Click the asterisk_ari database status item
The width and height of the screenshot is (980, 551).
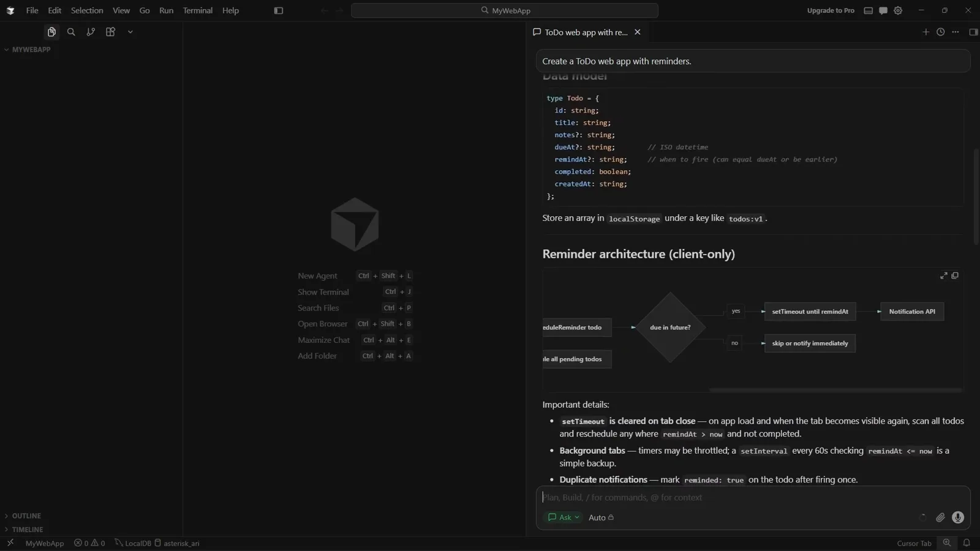coord(176,543)
